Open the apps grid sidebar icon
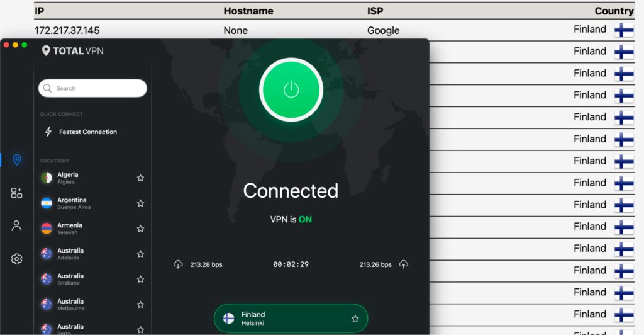This screenshot has height=335, width=644. [17, 193]
